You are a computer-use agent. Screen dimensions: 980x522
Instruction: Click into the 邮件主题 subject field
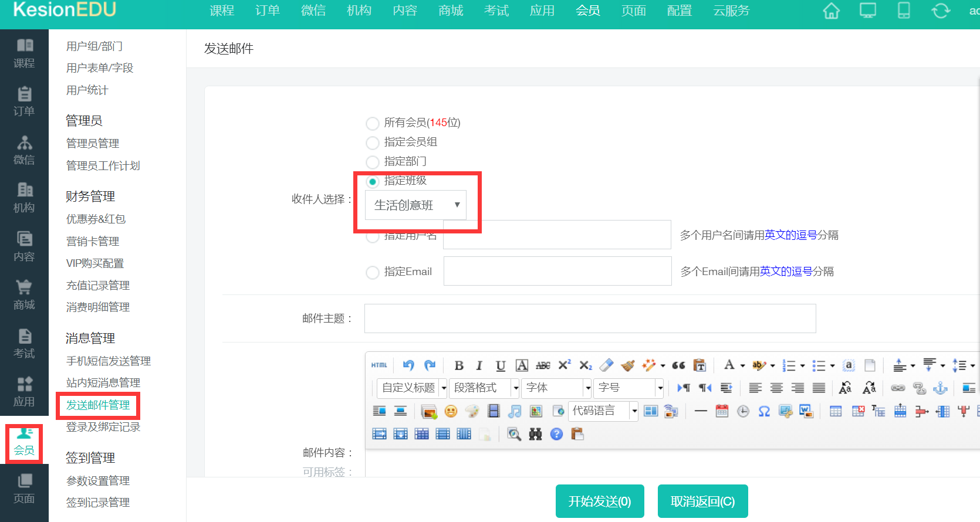(590, 318)
